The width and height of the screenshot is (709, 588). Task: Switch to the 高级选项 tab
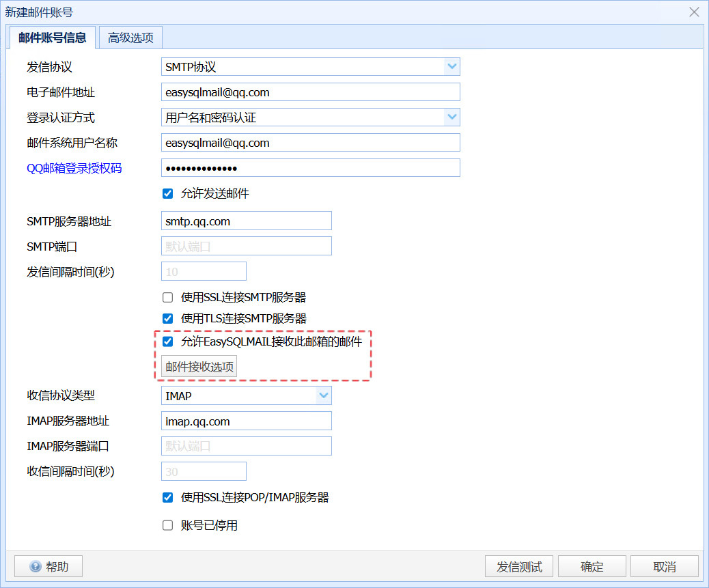130,38
